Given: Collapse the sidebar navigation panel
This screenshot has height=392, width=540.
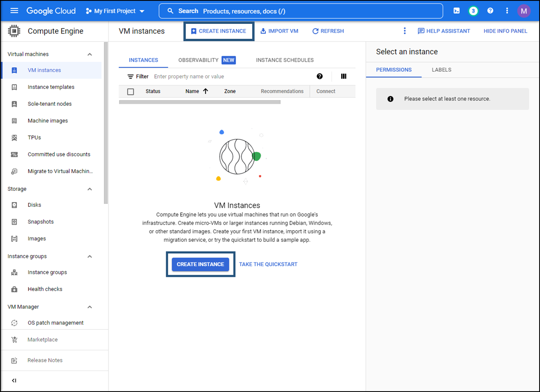Looking at the screenshot, I should [x=14, y=381].
